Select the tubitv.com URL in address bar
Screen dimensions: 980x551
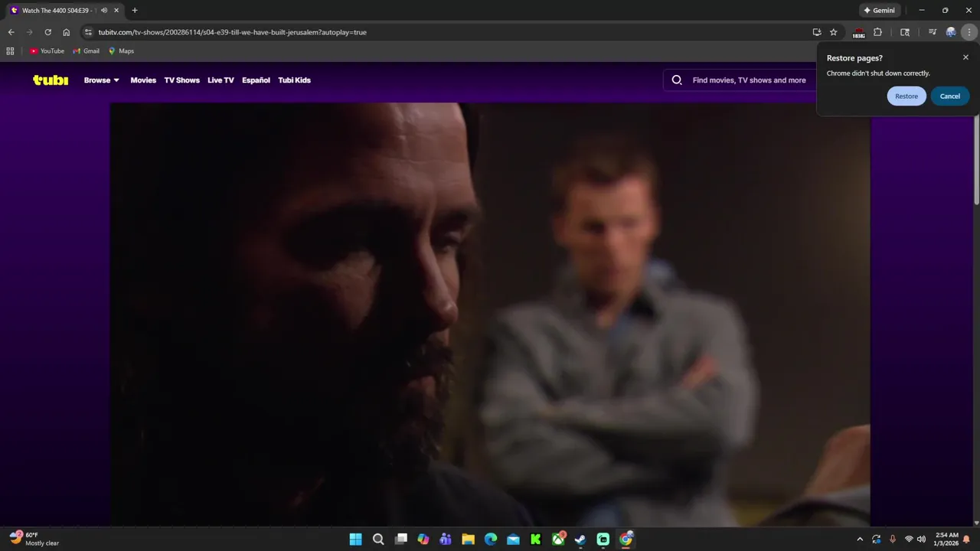(x=233, y=32)
